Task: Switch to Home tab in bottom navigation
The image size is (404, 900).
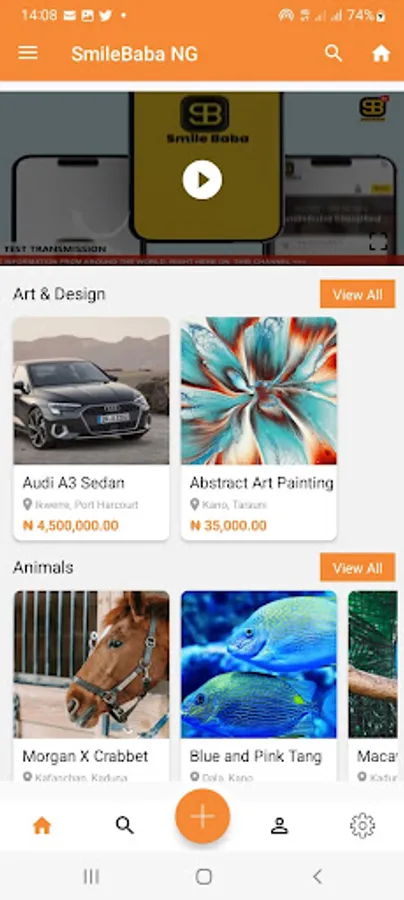Action: (x=42, y=825)
